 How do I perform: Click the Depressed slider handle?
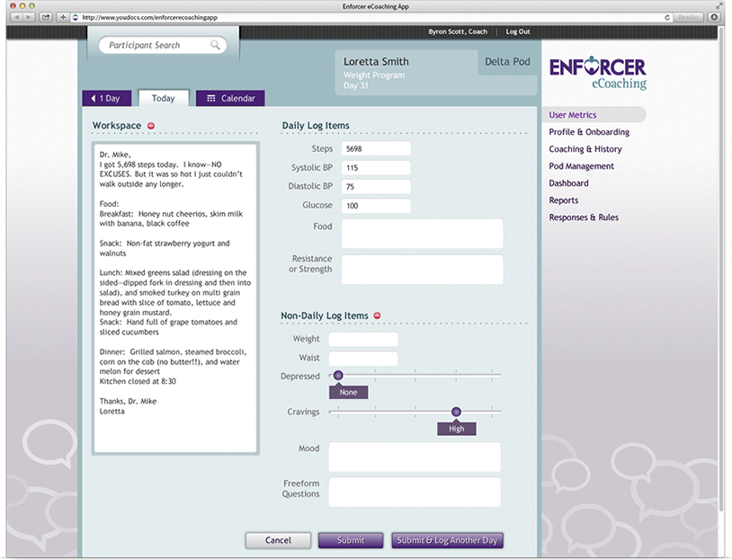point(338,376)
